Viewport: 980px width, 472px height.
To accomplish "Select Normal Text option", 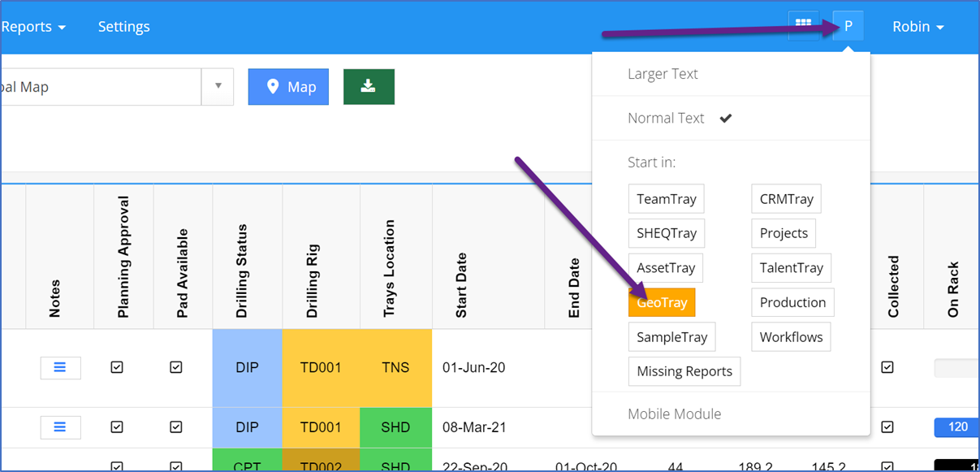I will point(667,118).
